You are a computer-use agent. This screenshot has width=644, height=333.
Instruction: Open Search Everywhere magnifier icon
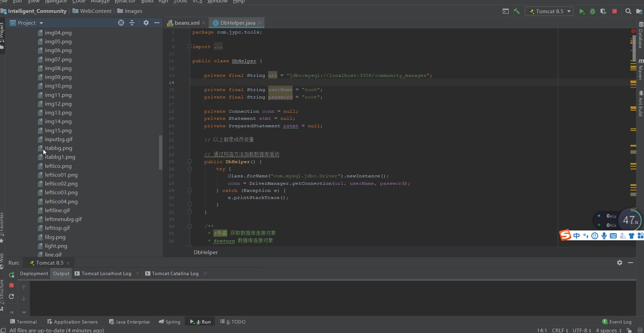628,11
